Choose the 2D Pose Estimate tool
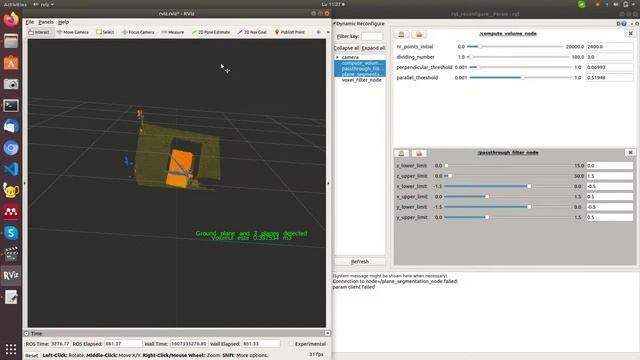 (x=211, y=32)
